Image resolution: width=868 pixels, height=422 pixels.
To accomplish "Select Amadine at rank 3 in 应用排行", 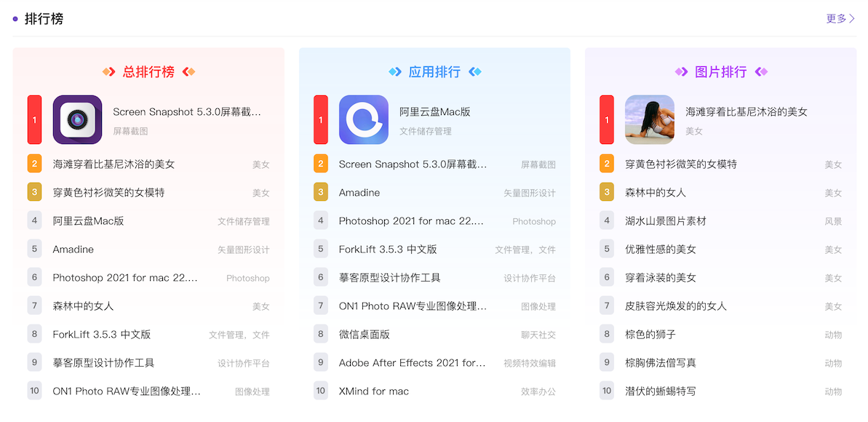I will (359, 193).
